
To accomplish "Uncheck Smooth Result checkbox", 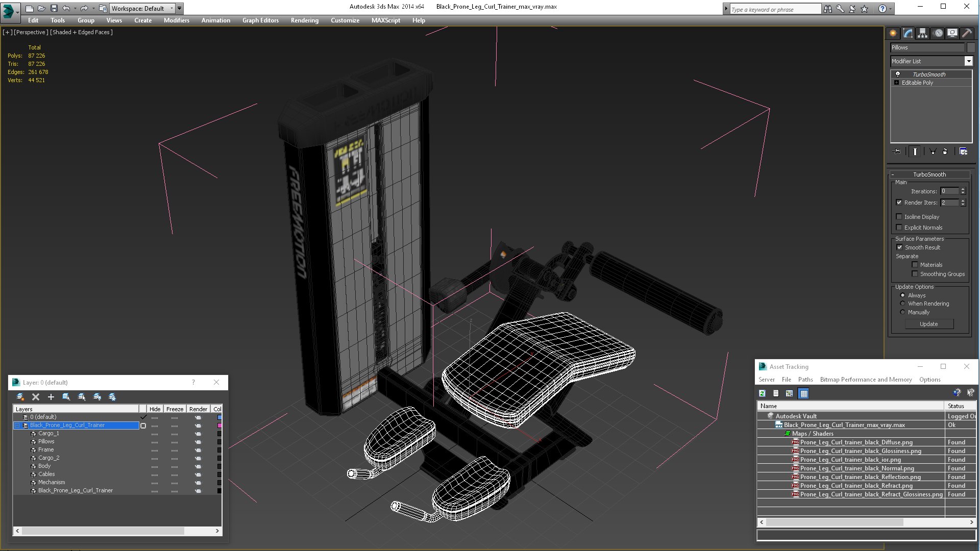I will [x=899, y=247].
